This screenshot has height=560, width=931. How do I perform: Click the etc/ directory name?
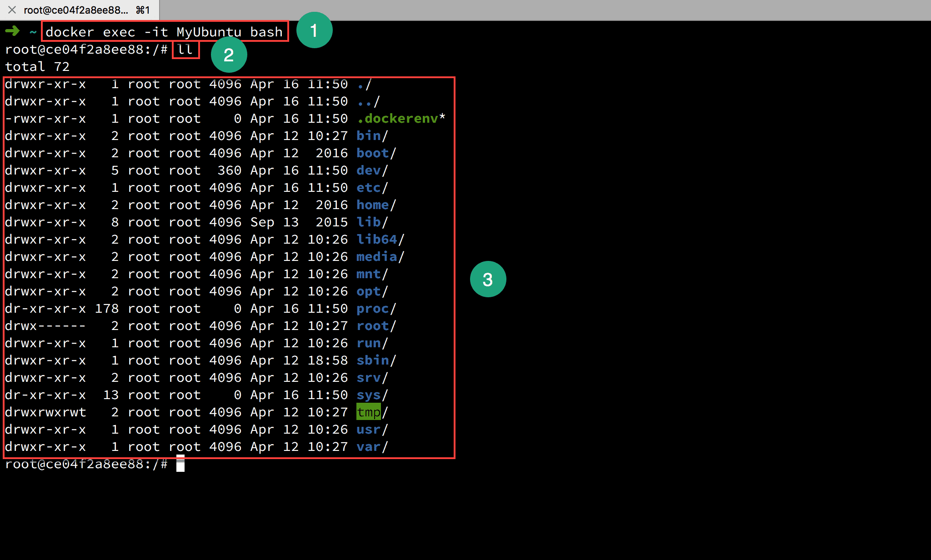coord(372,188)
